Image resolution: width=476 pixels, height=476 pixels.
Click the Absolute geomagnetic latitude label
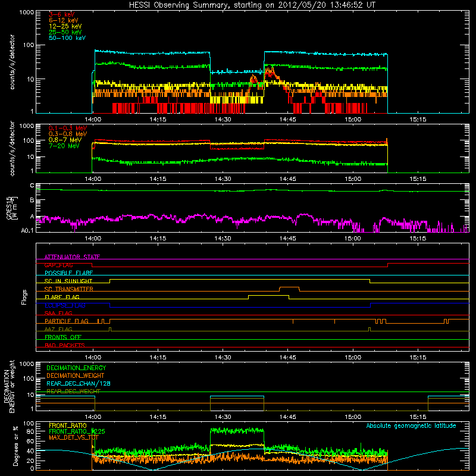point(411,425)
